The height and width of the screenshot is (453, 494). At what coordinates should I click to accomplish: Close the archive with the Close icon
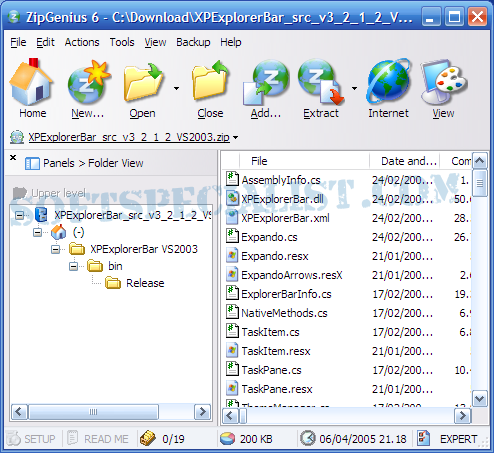pyautogui.click(x=210, y=81)
